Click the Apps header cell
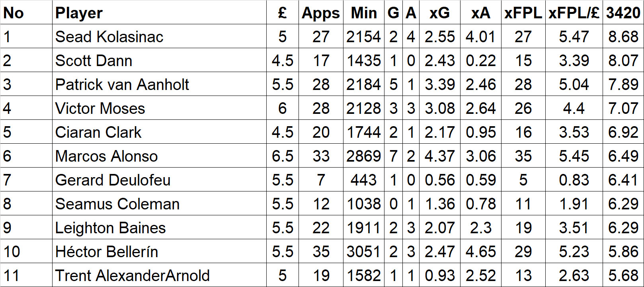644x287 pixels. [321, 12]
